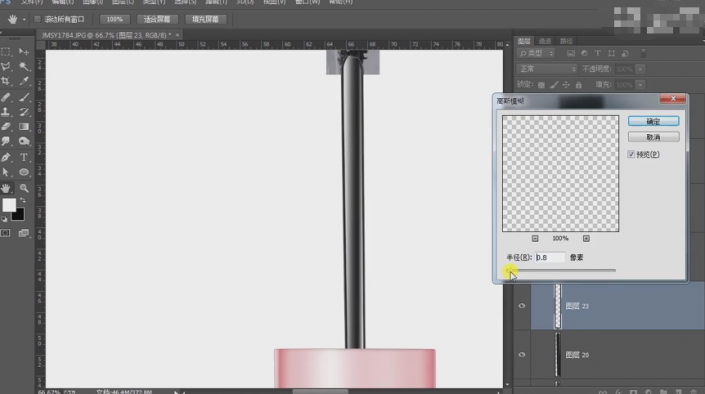The image size is (705, 394).
Task: Select the Path Selection tool
Action: pyautogui.click(x=6, y=172)
